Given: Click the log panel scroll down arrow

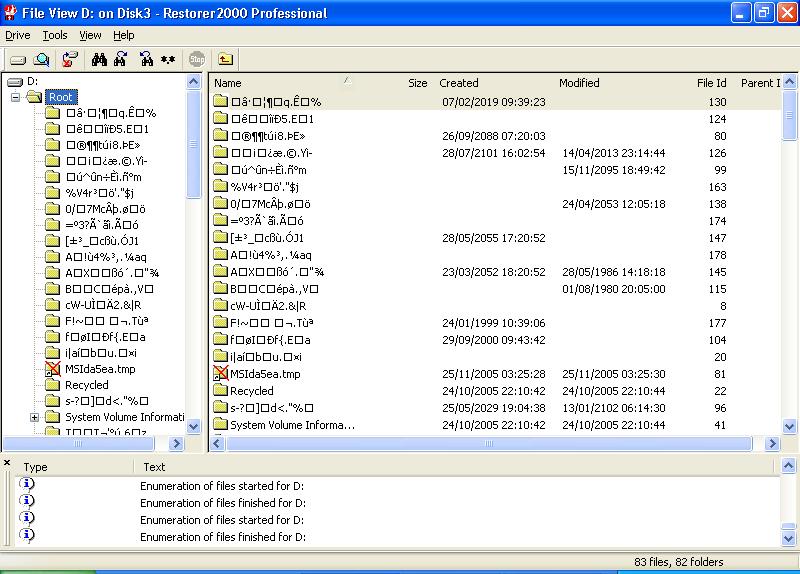Looking at the screenshot, I should point(788,538).
